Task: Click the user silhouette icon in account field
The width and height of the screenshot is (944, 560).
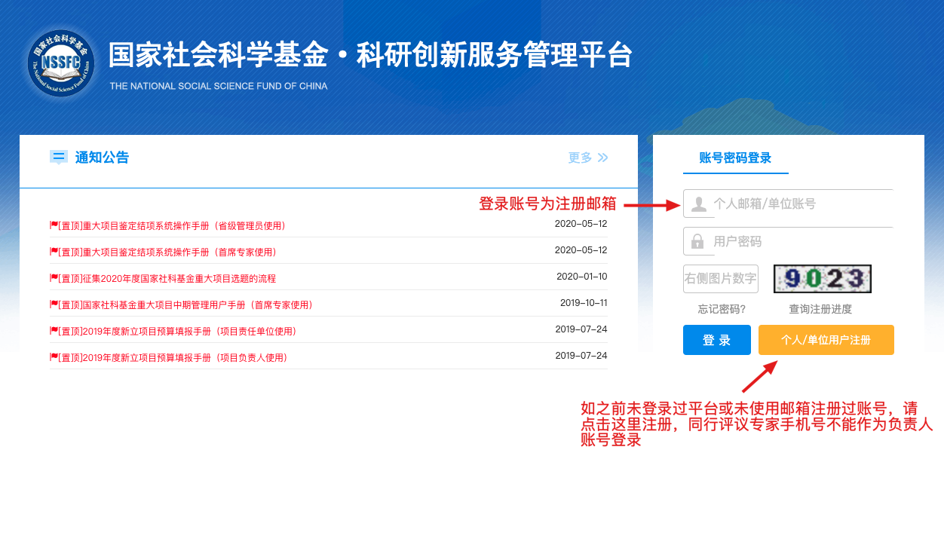Action: coord(699,203)
